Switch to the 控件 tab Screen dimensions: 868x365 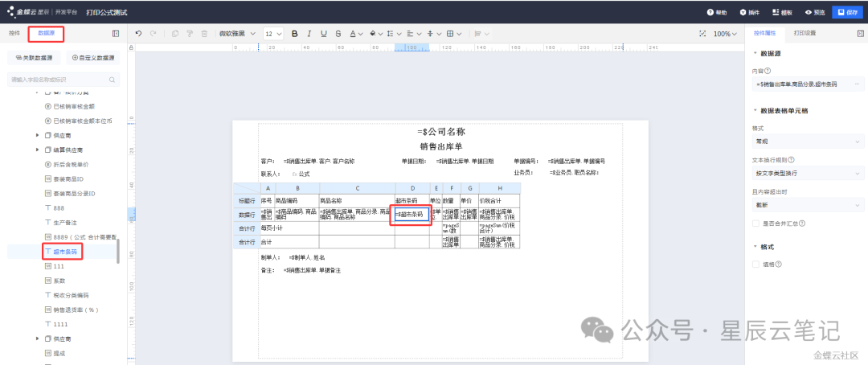[14, 34]
